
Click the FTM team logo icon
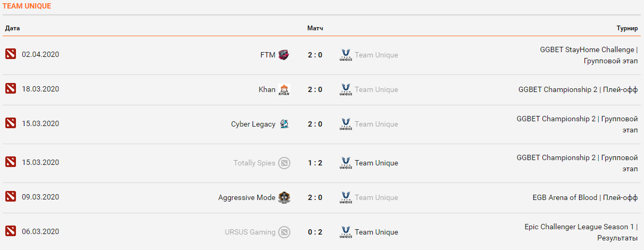284,55
